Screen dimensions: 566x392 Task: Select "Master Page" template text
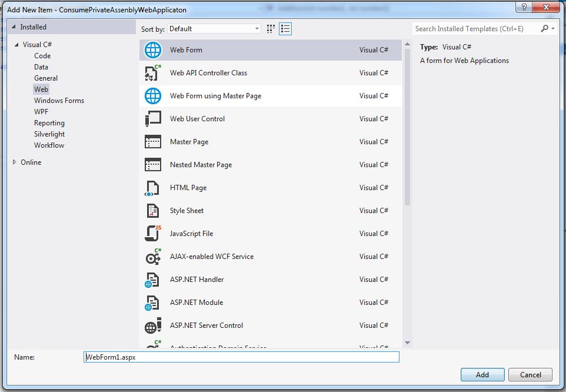coord(189,142)
